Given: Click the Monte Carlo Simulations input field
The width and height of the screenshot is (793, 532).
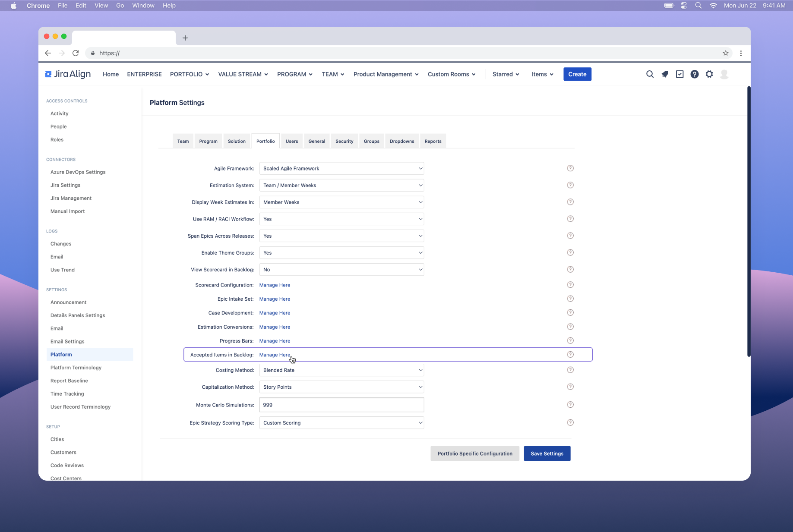Looking at the screenshot, I should (341, 405).
